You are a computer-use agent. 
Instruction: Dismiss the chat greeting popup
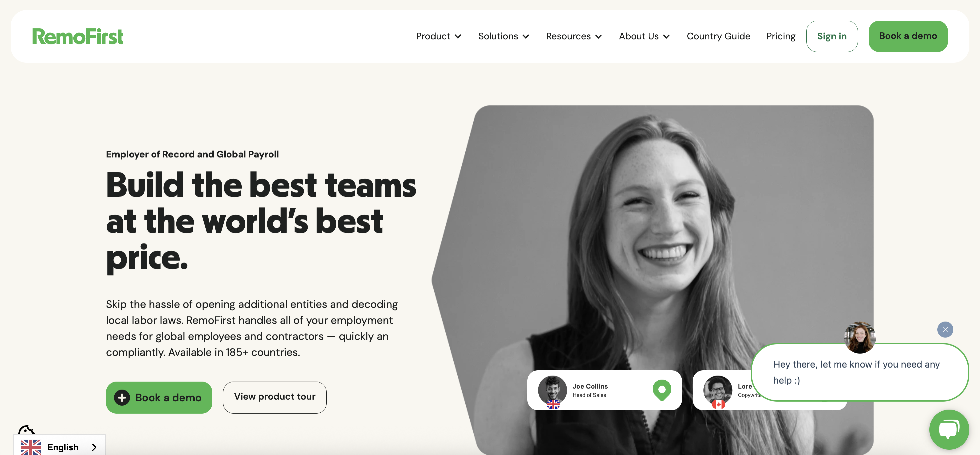tap(945, 329)
